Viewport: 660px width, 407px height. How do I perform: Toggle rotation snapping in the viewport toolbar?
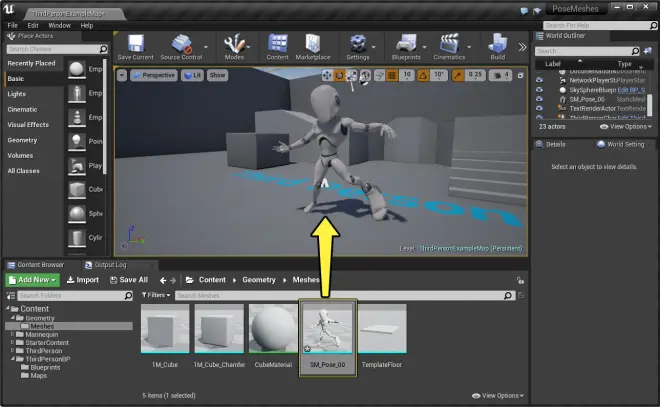click(x=423, y=75)
